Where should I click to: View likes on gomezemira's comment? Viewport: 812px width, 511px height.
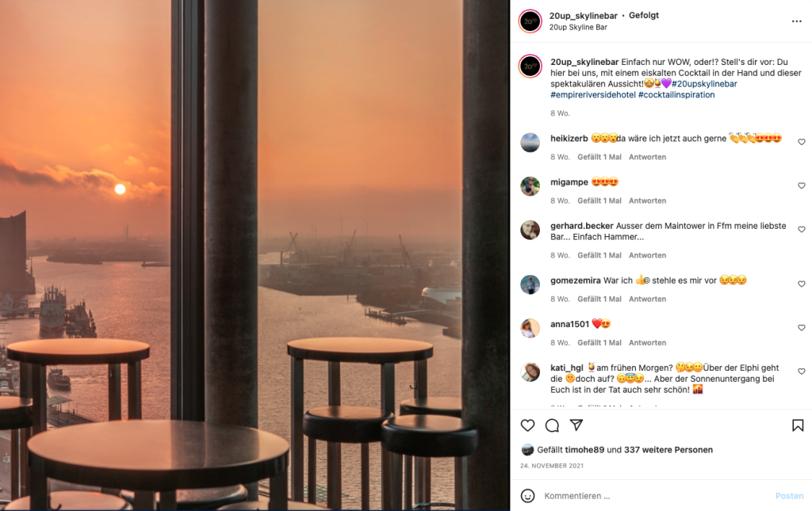(x=599, y=299)
